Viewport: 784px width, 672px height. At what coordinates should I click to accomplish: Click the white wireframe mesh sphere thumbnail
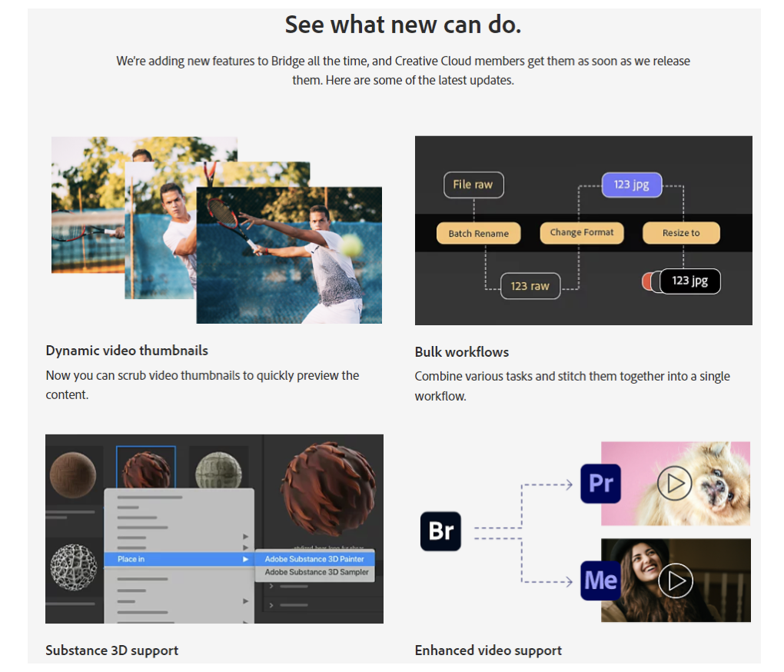click(73, 568)
